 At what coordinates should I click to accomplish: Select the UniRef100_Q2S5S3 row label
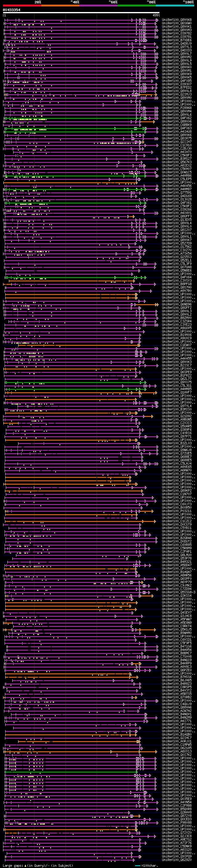177,257
